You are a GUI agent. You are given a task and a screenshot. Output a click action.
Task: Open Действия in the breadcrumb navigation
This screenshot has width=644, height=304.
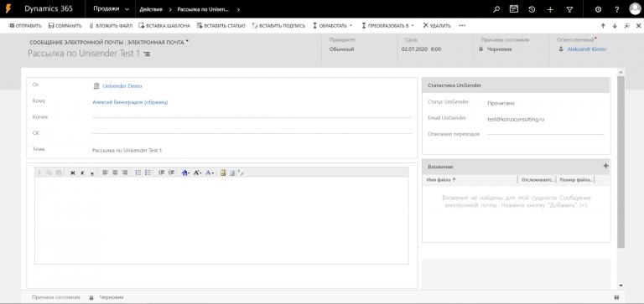coord(150,9)
